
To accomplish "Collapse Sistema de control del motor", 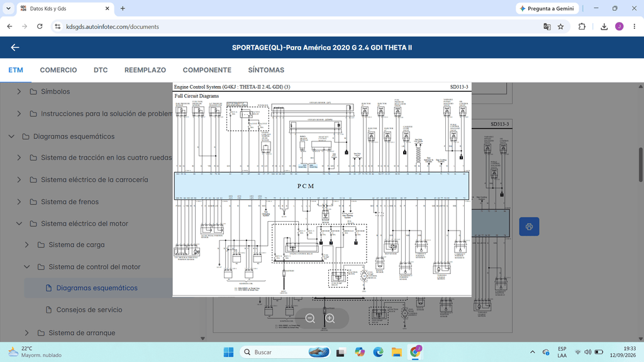I will [26, 266].
